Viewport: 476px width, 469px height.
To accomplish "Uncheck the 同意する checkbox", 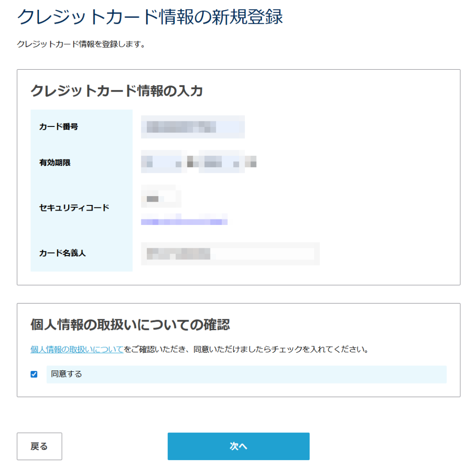I will (x=34, y=375).
